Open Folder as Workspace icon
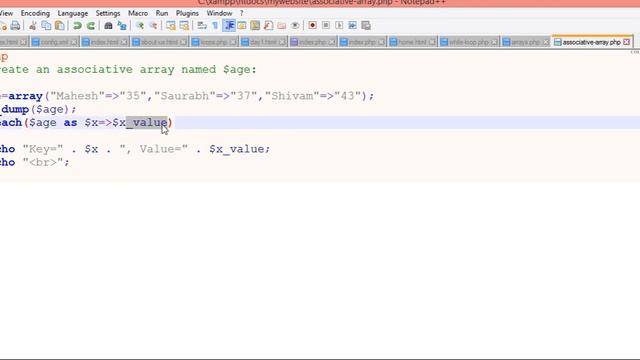The height and width of the screenshot is (360, 640). tap(282, 26)
